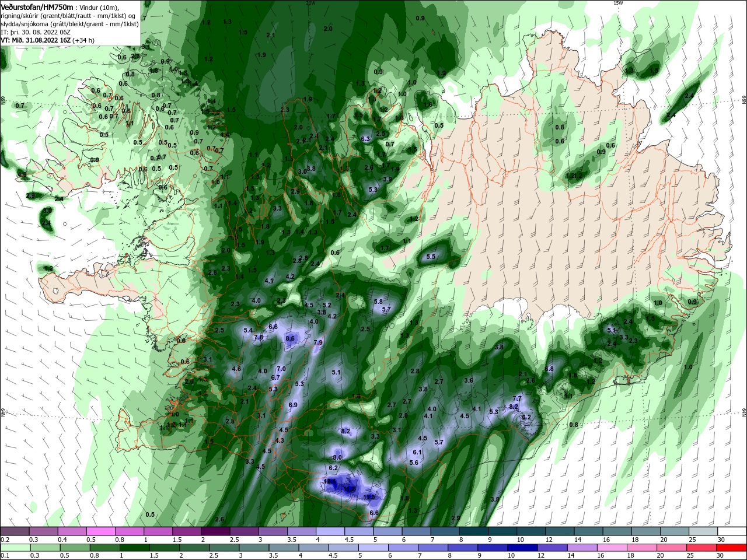Screen dimensions: 747x560
Task: Click the 5.6 precipitation value on the map
Action: point(414,463)
